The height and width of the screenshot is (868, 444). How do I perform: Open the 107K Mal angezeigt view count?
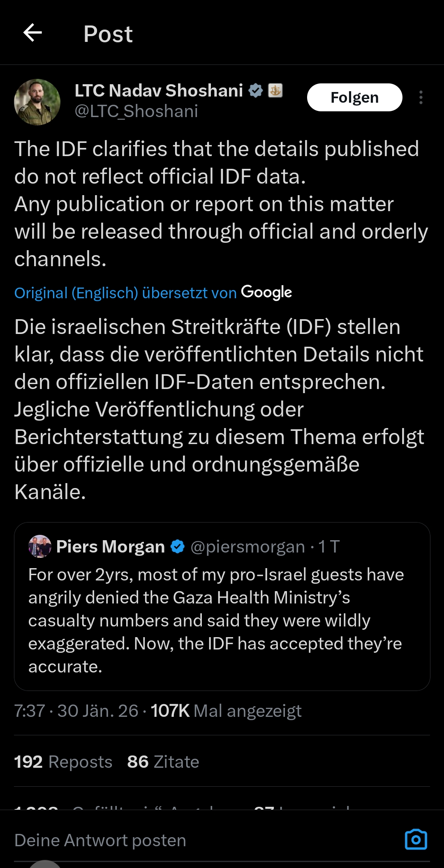(x=226, y=711)
